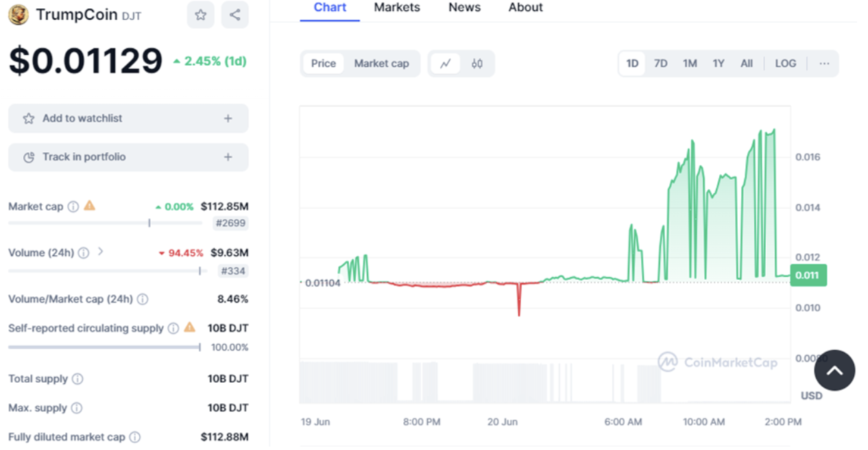Click Market cap warning triangle icon
Image resolution: width=868 pixels, height=450 pixels.
[90, 206]
